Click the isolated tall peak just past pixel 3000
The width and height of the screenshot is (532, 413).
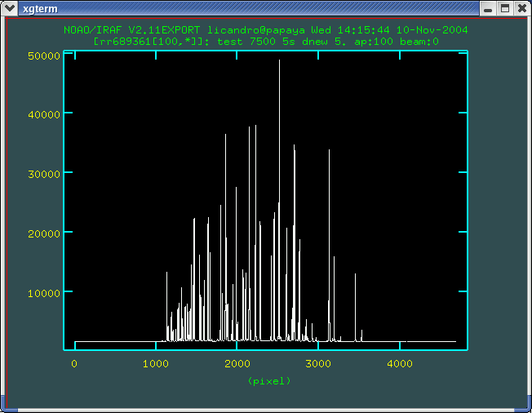329,151
